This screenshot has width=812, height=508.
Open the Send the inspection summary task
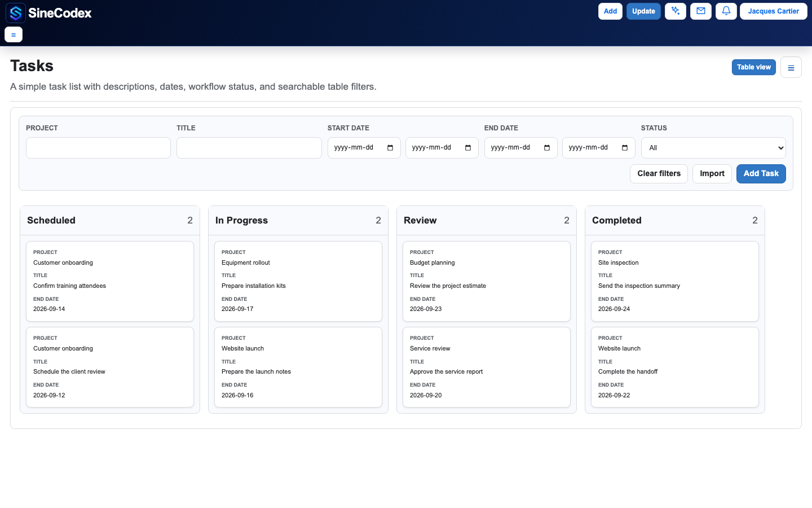click(675, 282)
